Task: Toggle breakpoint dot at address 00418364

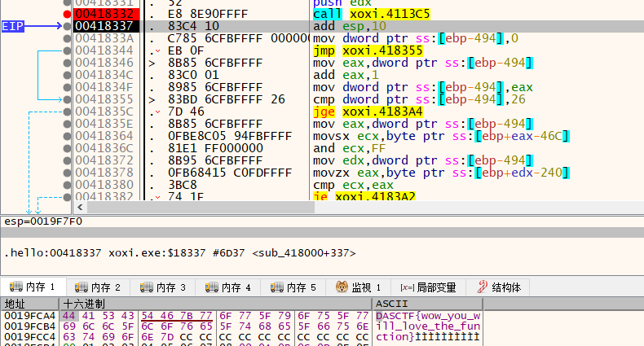Action: [x=67, y=136]
